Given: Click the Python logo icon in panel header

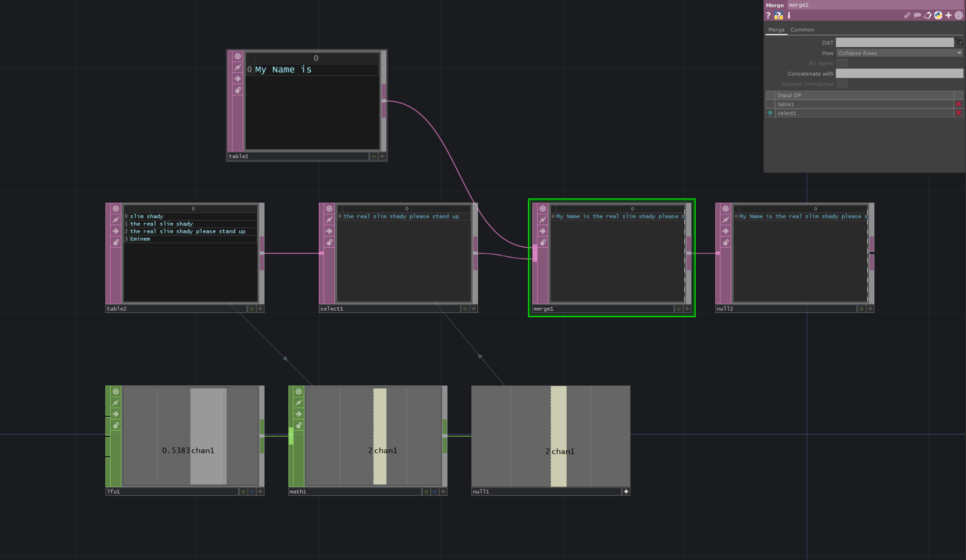Looking at the screenshot, I should tap(938, 15).
